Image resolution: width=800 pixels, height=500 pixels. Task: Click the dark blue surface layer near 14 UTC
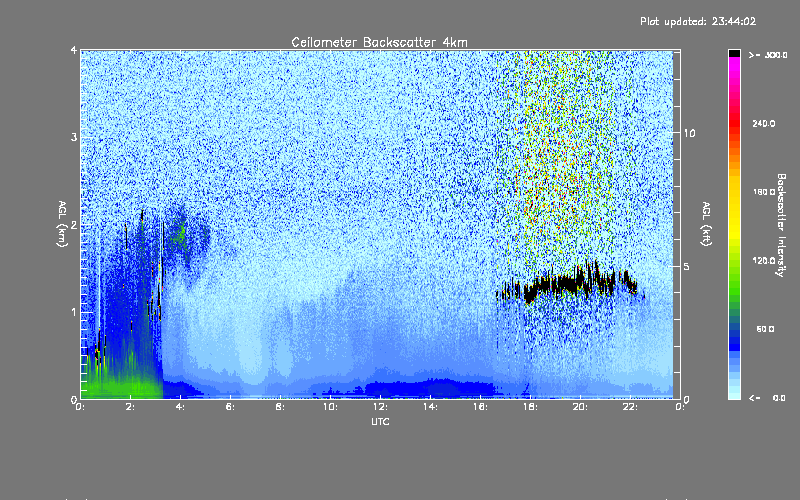pos(429,388)
